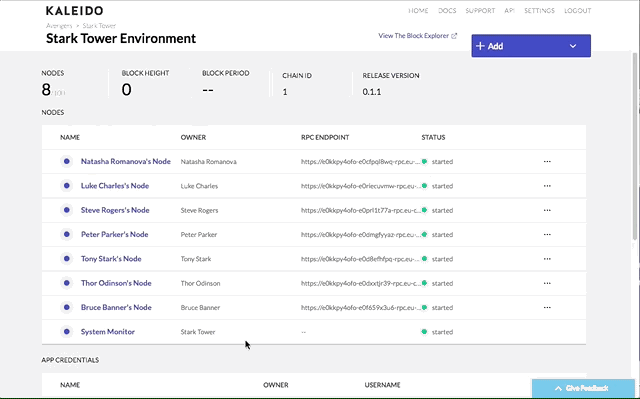
Task: Click the RPC ENDPOINT column header
Action: 325,137
